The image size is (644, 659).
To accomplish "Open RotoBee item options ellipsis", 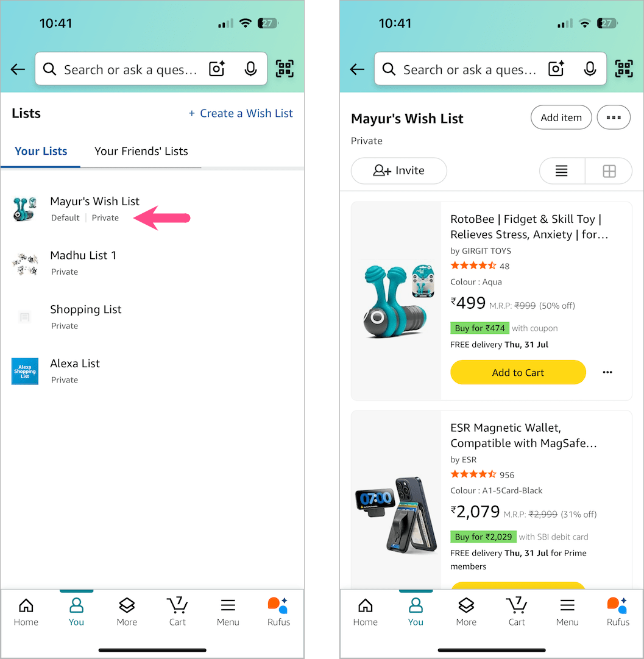I will point(607,372).
